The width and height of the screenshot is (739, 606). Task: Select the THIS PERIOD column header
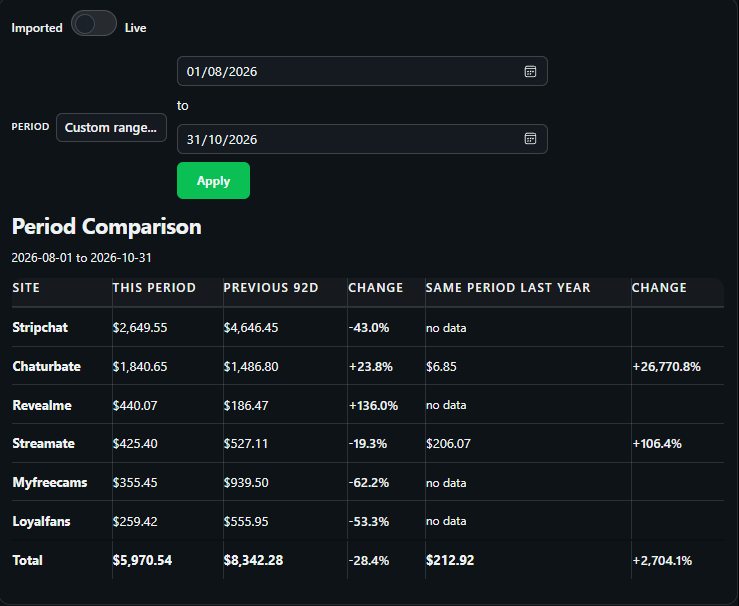tap(154, 287)
